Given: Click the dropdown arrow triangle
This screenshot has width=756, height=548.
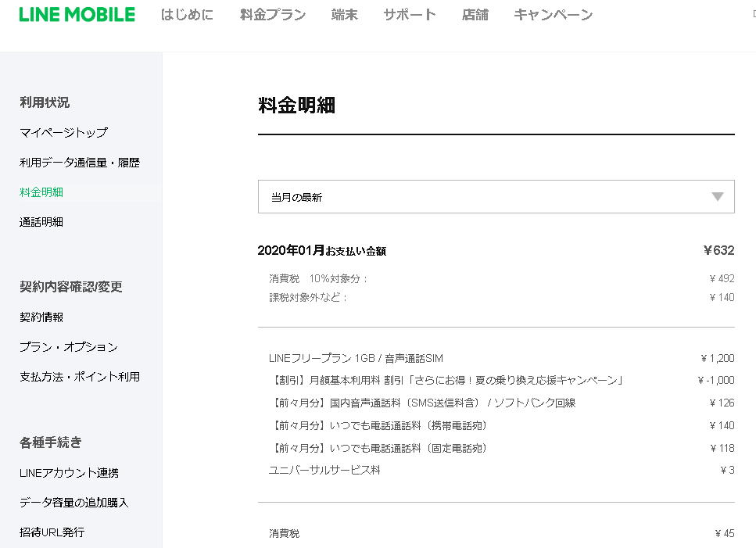Looking at the screenshot, I should [717, 197].
